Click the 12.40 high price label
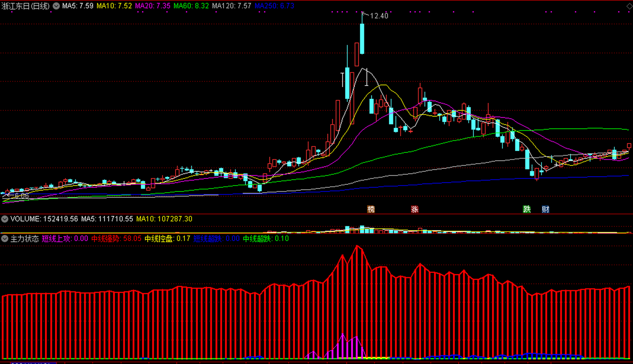Image resolution: width=633 pixels, height=364 pixels. pos(379,16)
